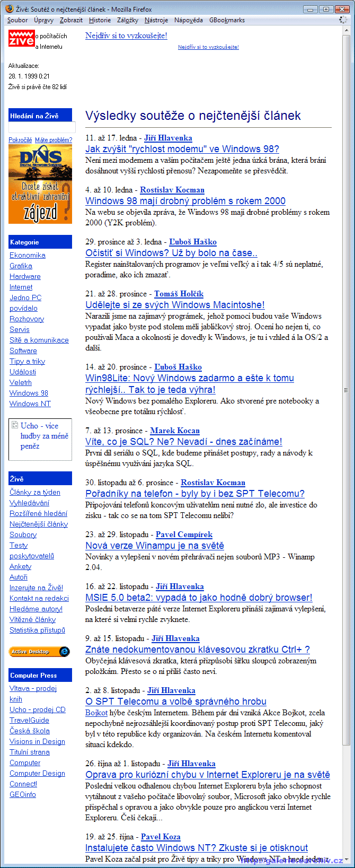Open the Win98Lite article link
The height and width of the screenshot is (868, 355).
(x=190, y=384)
